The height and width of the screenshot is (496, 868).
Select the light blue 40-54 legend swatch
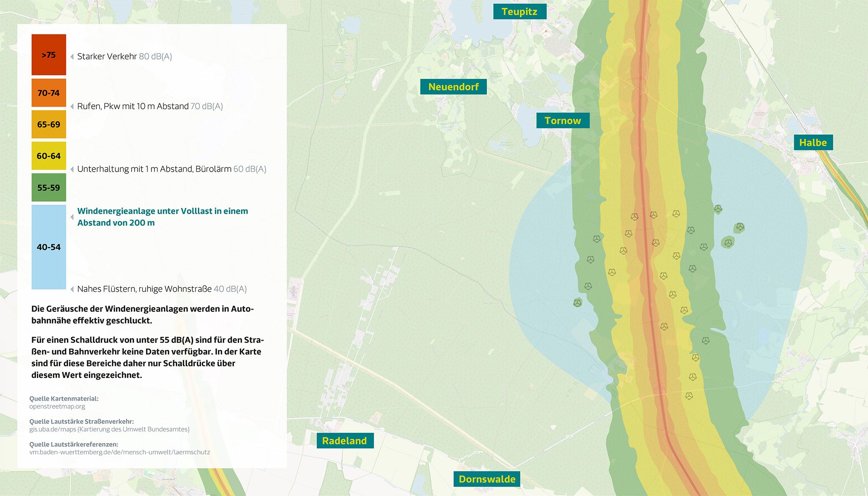49,247
